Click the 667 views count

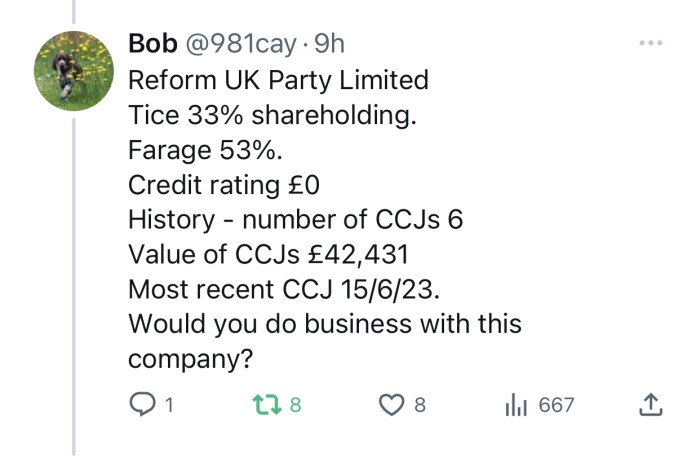[x=556, y=405]
